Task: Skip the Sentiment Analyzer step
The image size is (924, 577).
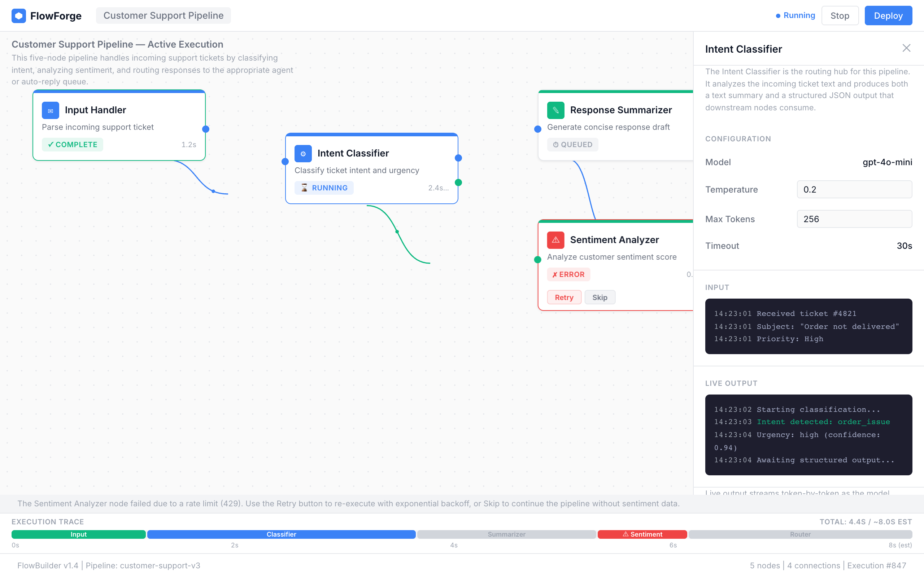Action: (x=600, y=297)
